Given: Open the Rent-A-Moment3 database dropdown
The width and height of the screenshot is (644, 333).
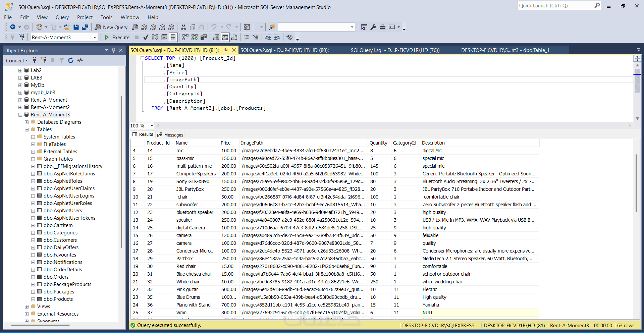Looking at the screenshot, I should tap(95, 38).
